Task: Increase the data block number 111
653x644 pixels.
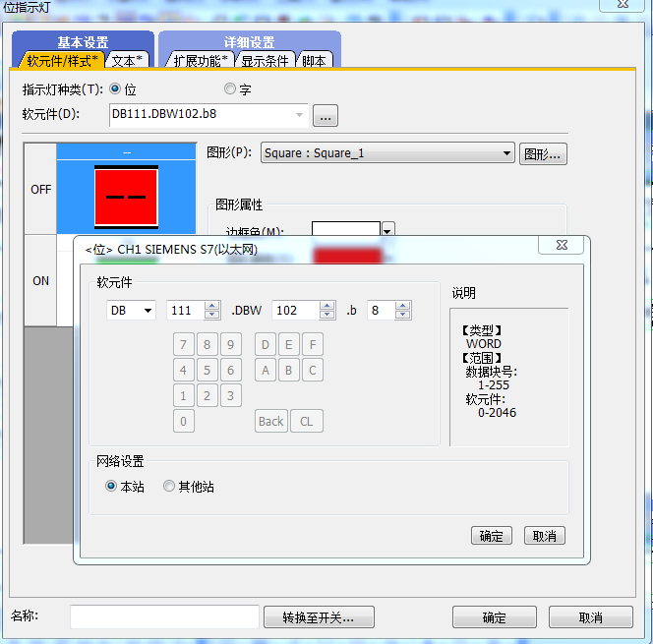Action: [212, 306]
